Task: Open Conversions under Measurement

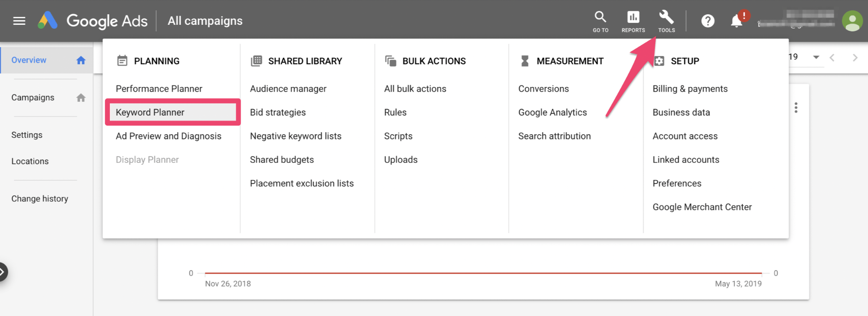Action: [543, 89]
